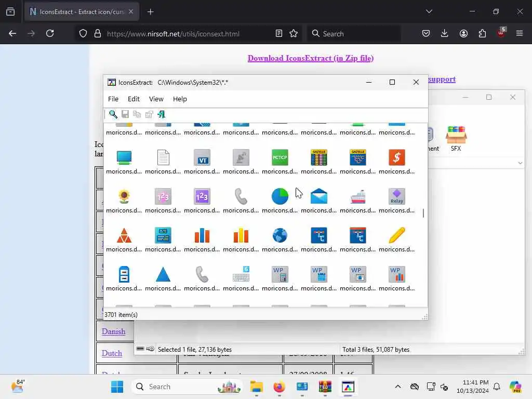Reload the page in Firefox
Image resolution: width=532 pixels, height=399 pixels.
(x=50, y=33)
